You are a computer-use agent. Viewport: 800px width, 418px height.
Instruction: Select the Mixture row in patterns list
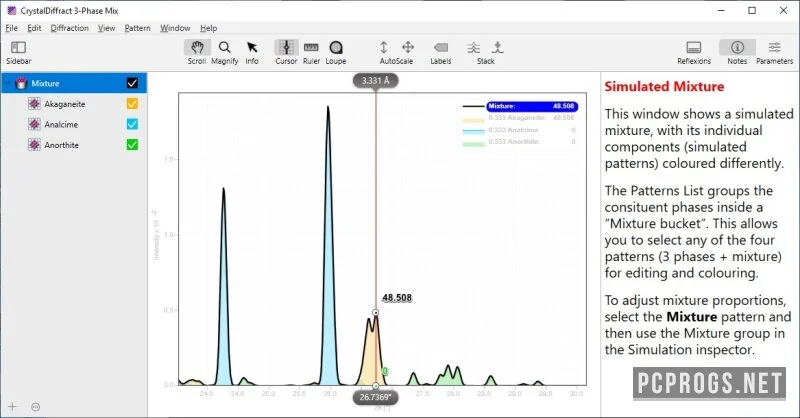pyautogui.click(x=73, y=83)
